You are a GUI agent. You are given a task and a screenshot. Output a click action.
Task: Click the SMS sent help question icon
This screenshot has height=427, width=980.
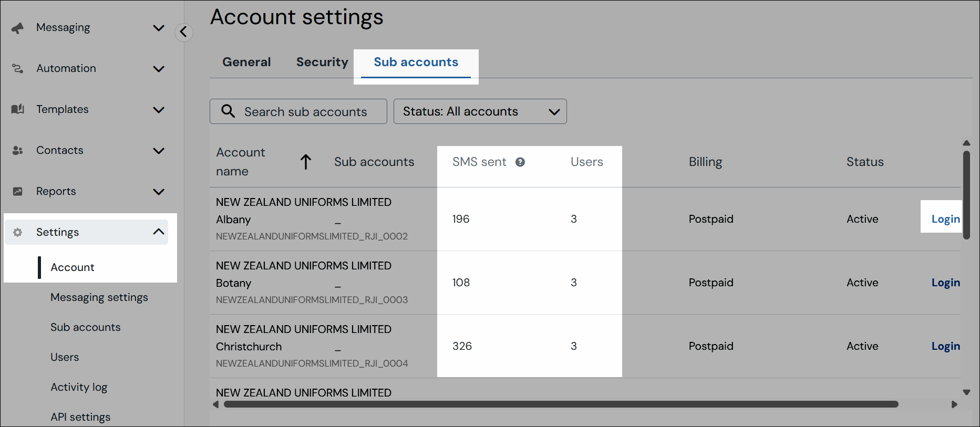520,162
